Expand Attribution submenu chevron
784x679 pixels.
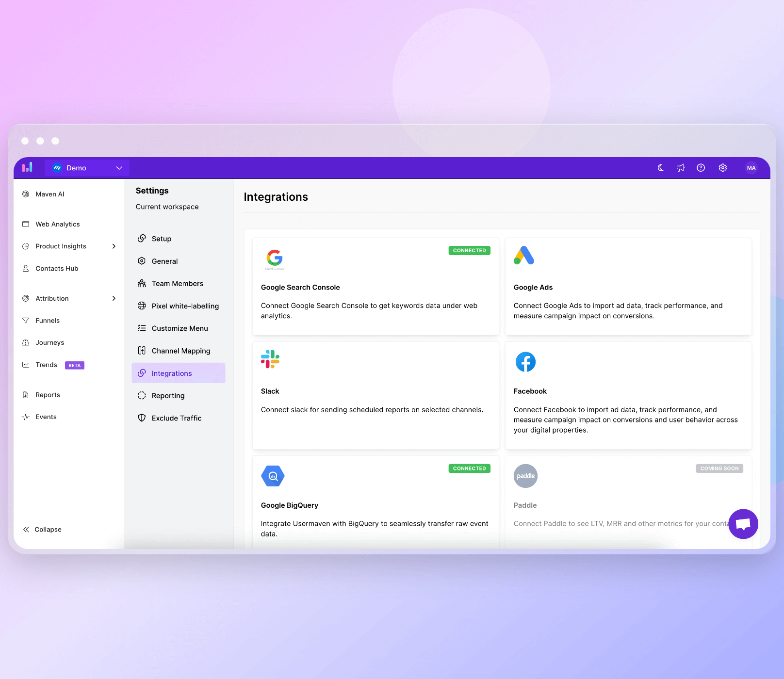pos(114,298)
